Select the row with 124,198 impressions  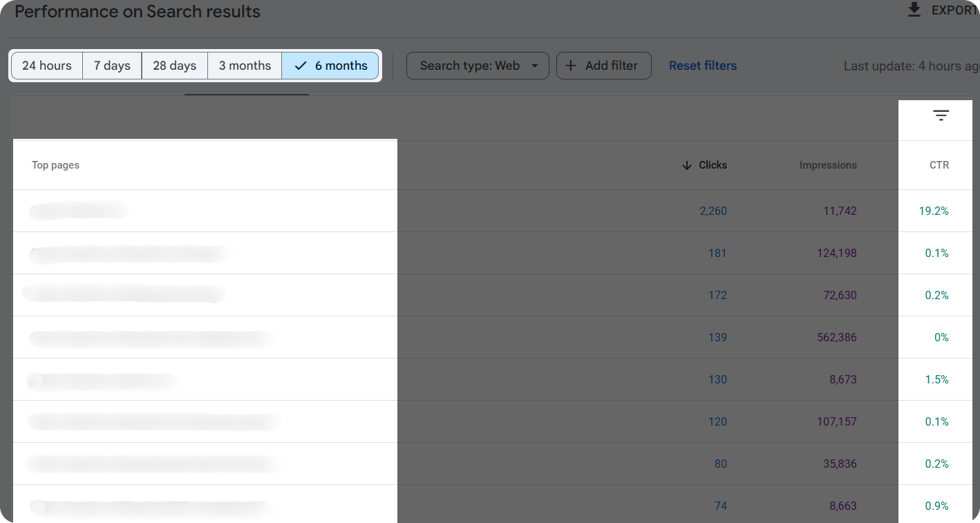pyautogui.click(x=131, y=254)
